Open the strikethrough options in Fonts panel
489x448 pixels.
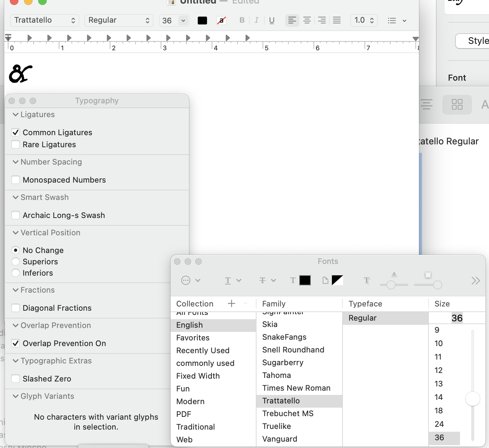click(x=267, y=281)
